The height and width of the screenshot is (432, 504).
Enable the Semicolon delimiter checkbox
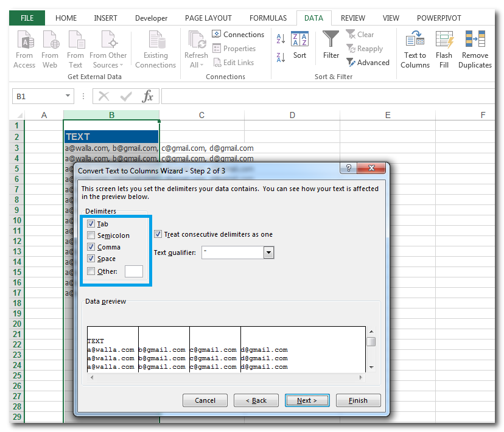point(91,235)
